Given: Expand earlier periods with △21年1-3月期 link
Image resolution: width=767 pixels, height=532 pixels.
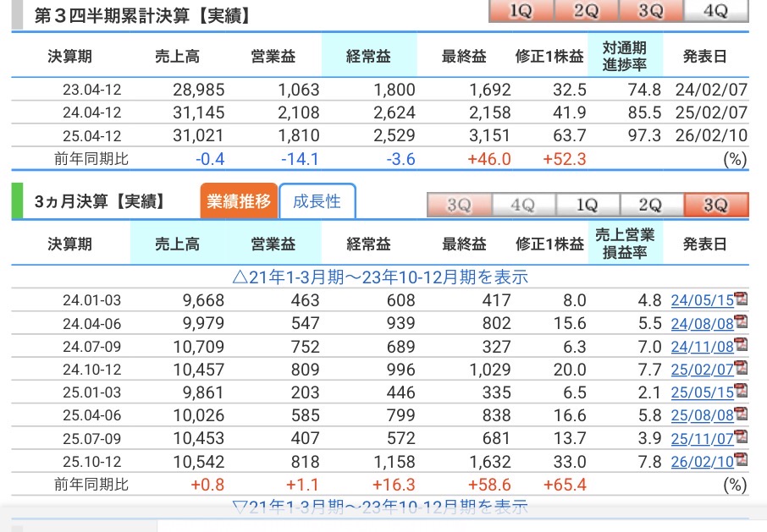Looking at the screenshot, I should click(380, 277).
